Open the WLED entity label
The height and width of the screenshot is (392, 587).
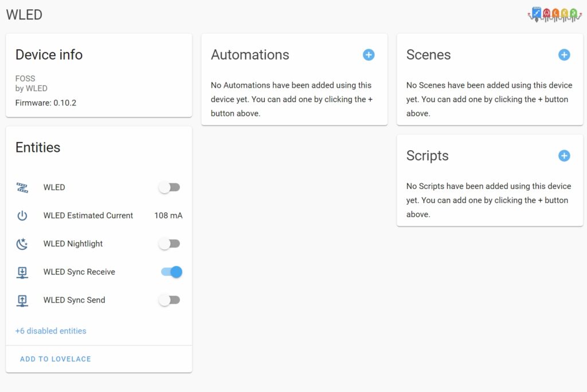tap(54, 187)
